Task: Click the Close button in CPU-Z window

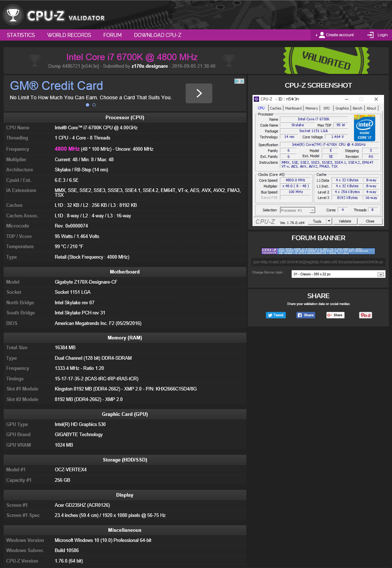Action: 370,221
